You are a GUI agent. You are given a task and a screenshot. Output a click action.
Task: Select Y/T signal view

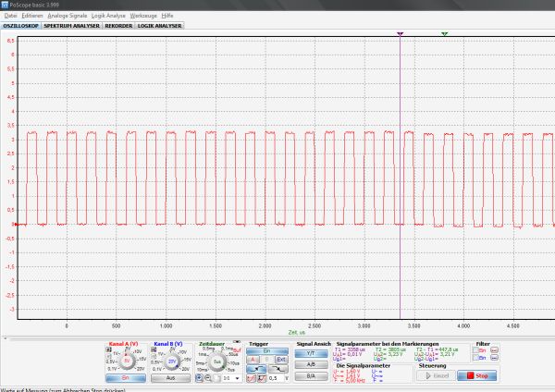311,353
